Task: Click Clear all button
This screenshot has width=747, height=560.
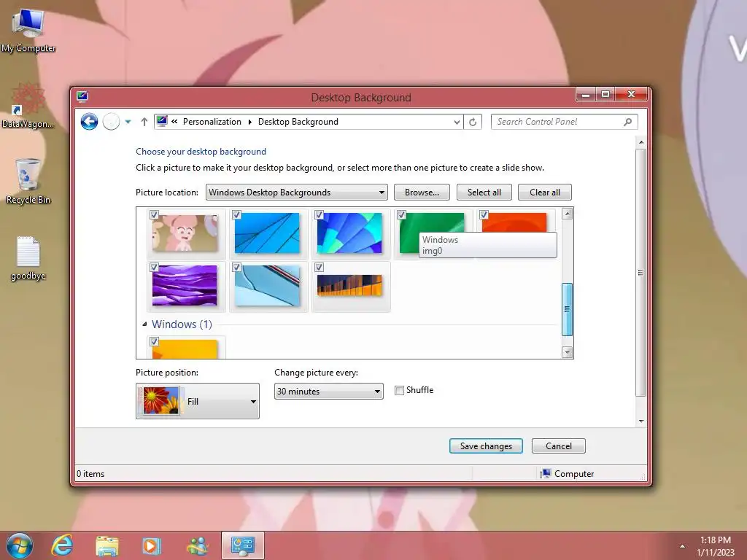Action: [544, 192]
